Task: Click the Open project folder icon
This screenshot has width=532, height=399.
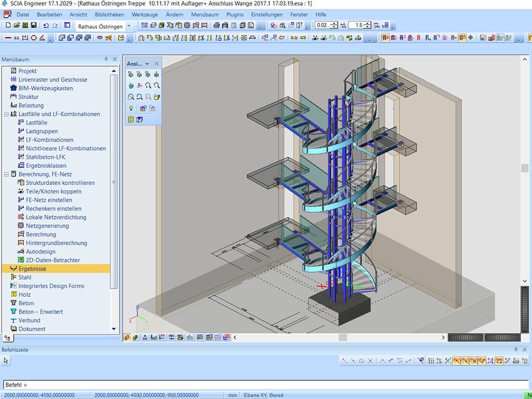Action: (17, 25)
